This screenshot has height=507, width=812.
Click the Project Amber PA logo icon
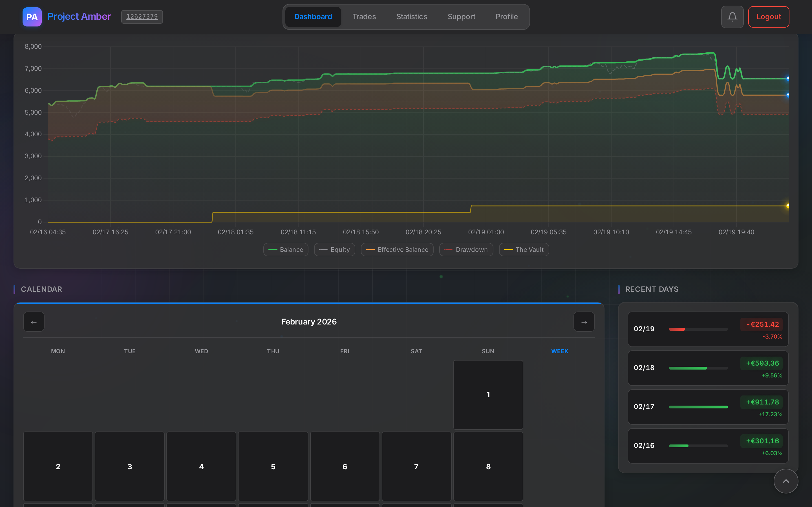click(x=32, y=17)
